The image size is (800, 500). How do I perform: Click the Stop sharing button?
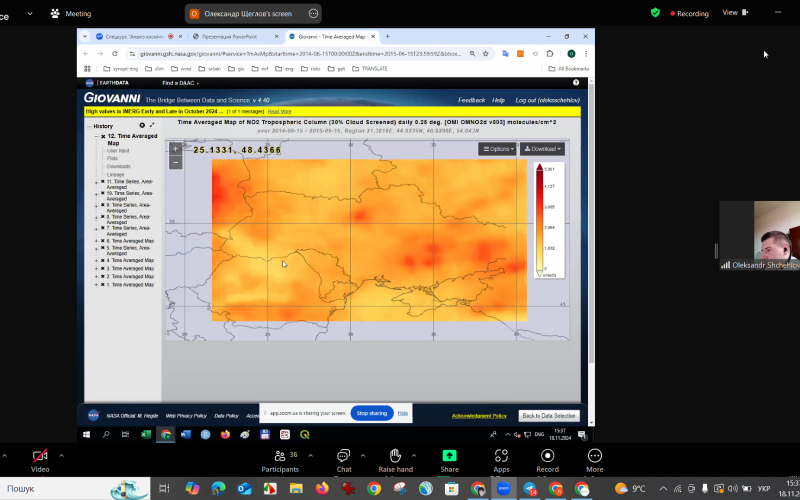point(372,413)
